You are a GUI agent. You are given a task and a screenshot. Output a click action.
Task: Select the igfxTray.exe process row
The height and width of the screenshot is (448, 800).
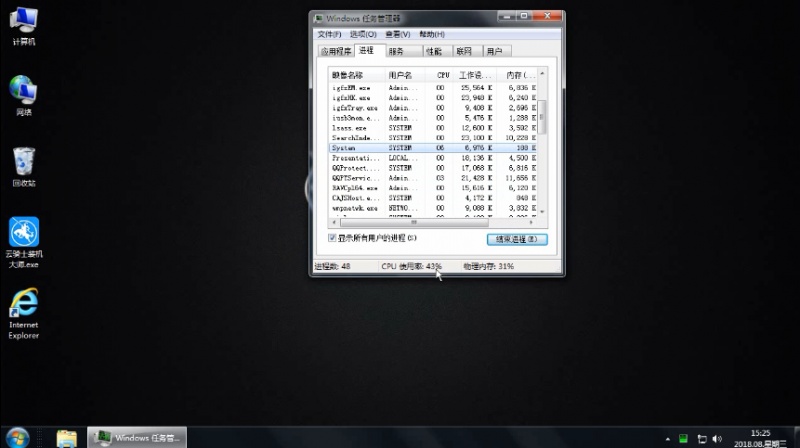click(x=433, y=108)
